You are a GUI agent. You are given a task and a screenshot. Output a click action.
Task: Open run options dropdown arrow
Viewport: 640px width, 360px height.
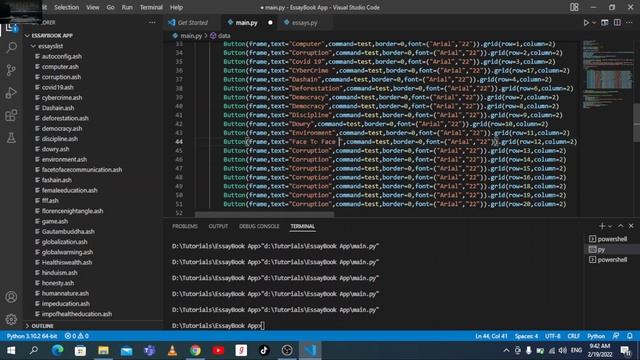point(594,23)
